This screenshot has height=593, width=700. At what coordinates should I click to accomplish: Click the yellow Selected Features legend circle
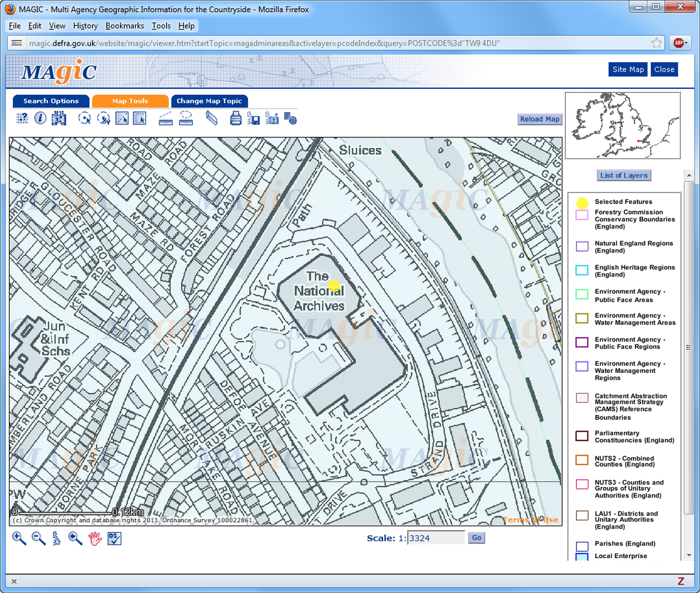[582, 203]
